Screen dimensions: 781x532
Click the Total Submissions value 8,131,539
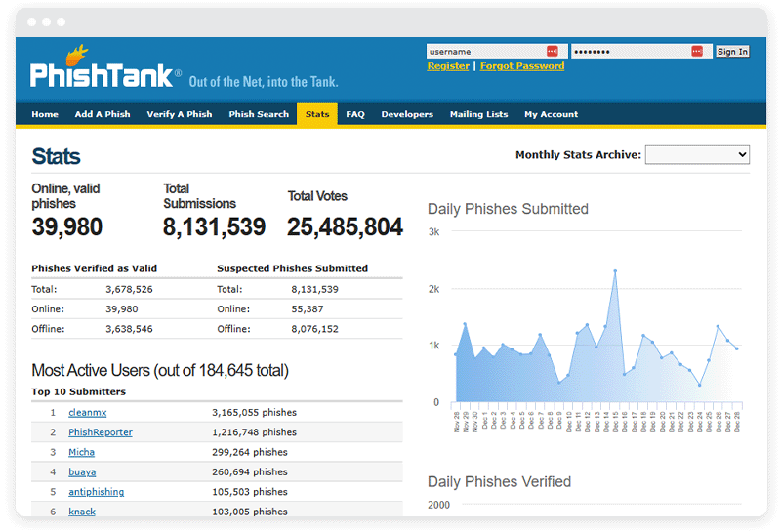[x=214, y=226]
